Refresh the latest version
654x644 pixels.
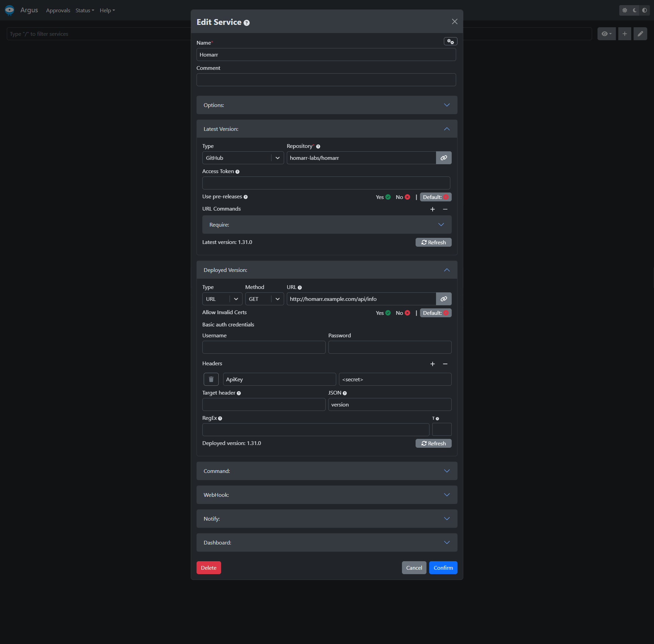[433, 242]
